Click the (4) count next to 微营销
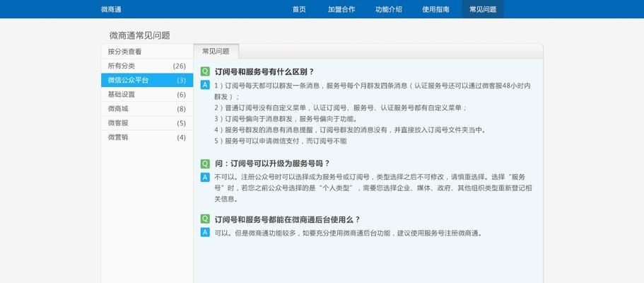This screenshot has height=283, width=644. [x=182, y=137]
